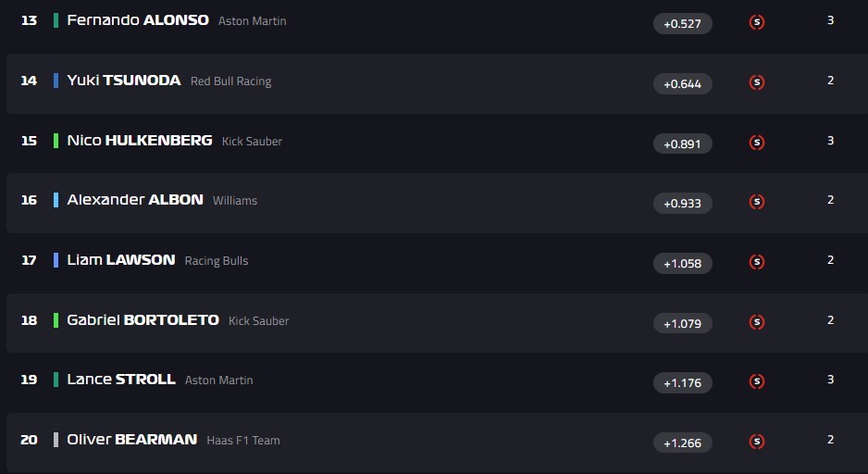Image resolution: width=868 pixels, height=474 pixels.
Task: Click soft tyre icon in Lawson's row
Action: (756, 262)
